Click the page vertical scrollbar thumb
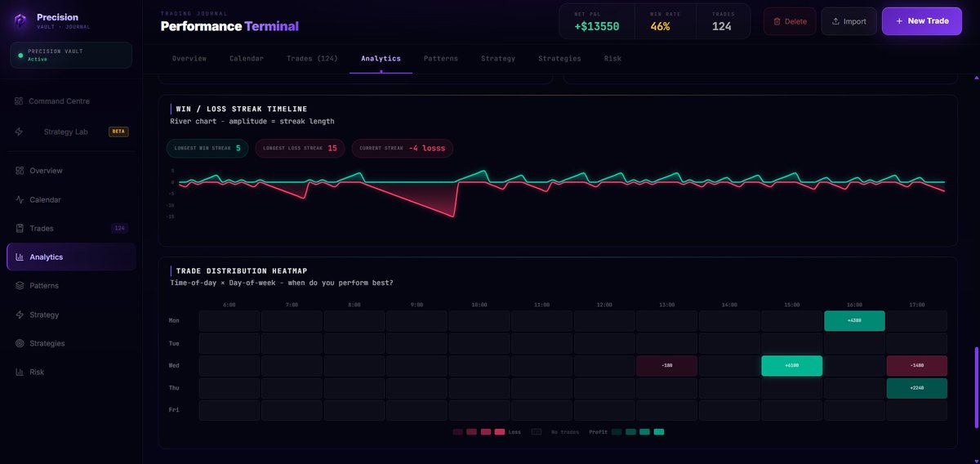This screenshot has width=980, height=464. tap(976, 386)
